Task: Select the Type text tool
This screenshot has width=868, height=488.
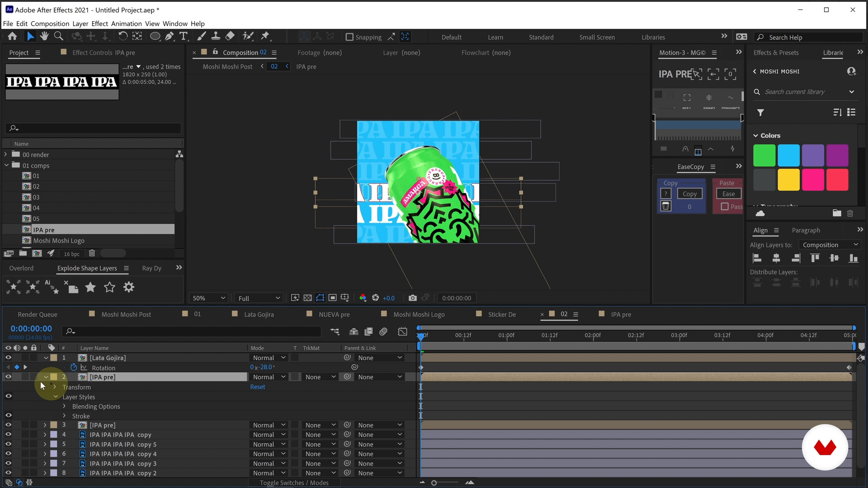Action: (184, 37)
